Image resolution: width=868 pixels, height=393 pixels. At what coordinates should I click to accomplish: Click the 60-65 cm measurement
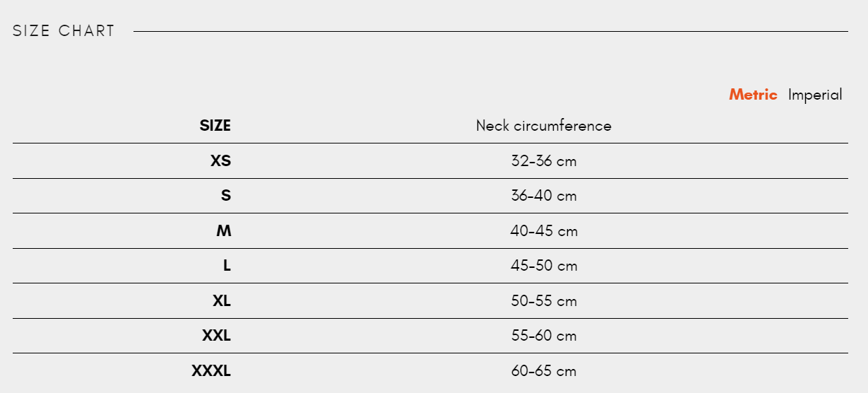543,371
